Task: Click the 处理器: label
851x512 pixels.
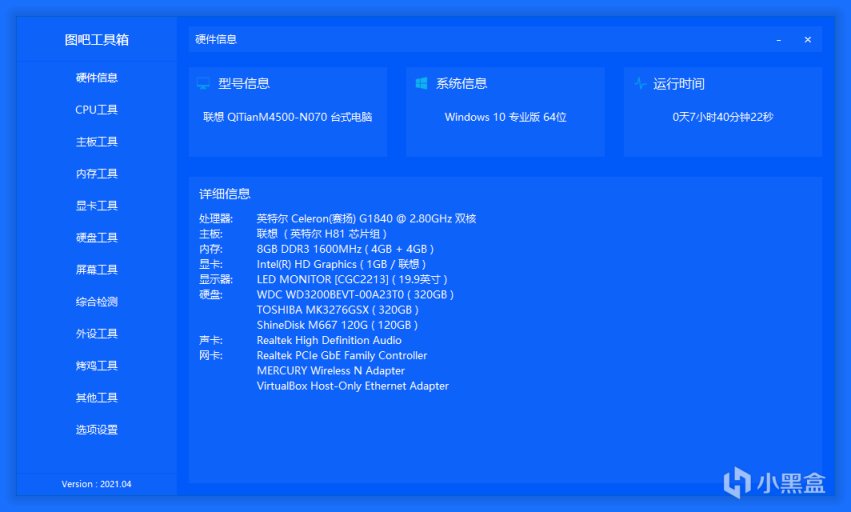Action: (216, 219)
